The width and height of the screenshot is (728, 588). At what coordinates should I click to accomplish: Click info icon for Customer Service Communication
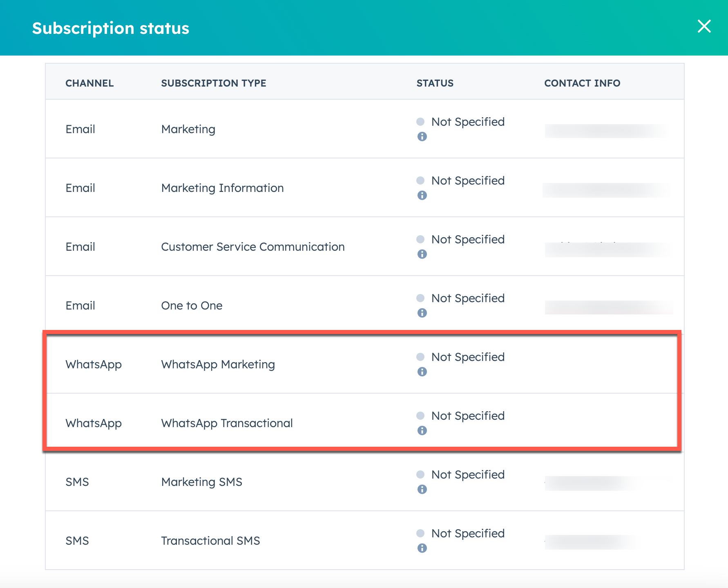click(x=422, y=254)
